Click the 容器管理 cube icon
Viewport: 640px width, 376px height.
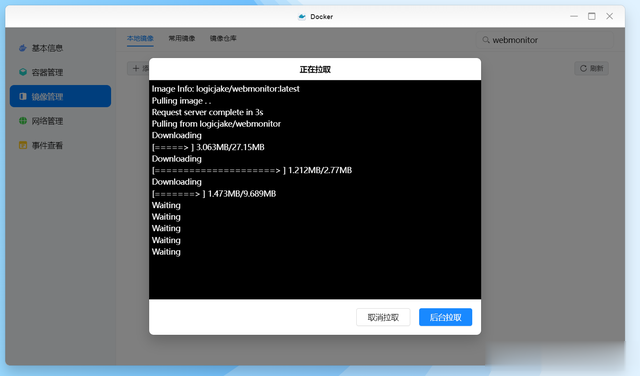[x=23, y=72]
